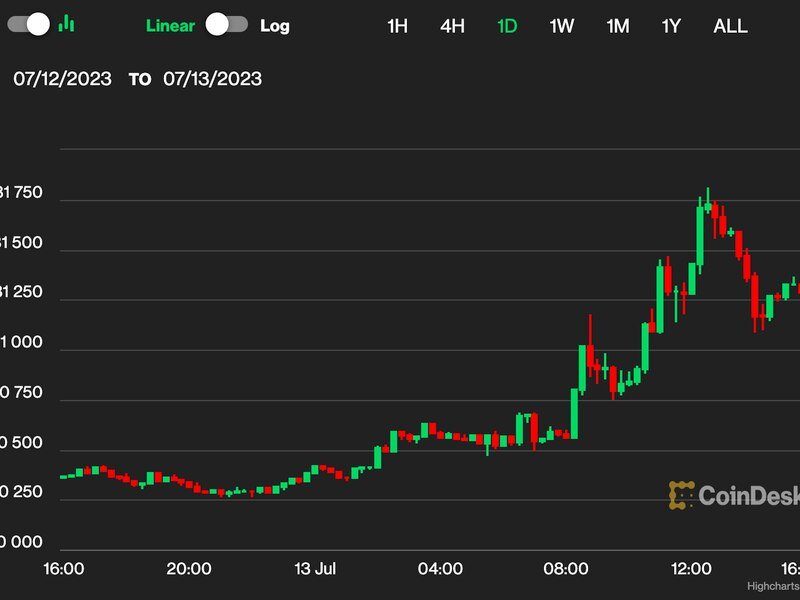Click the 08:00 label on time axis
This screenshot has width=800, height=600.
(565, 569)
